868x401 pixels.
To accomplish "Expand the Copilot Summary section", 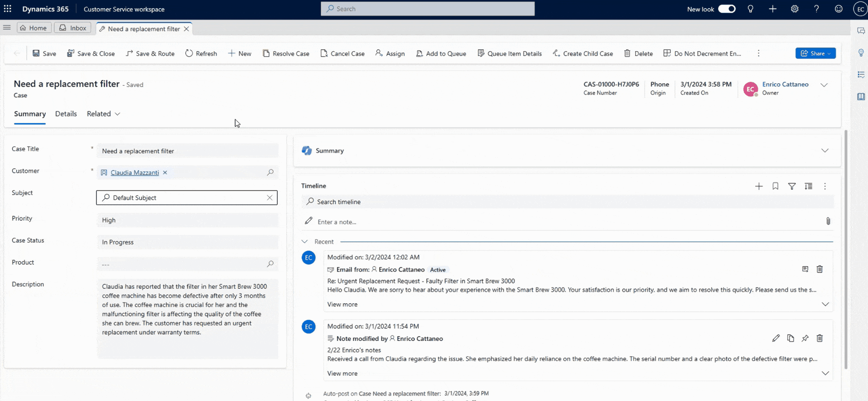I will point(825,151).
